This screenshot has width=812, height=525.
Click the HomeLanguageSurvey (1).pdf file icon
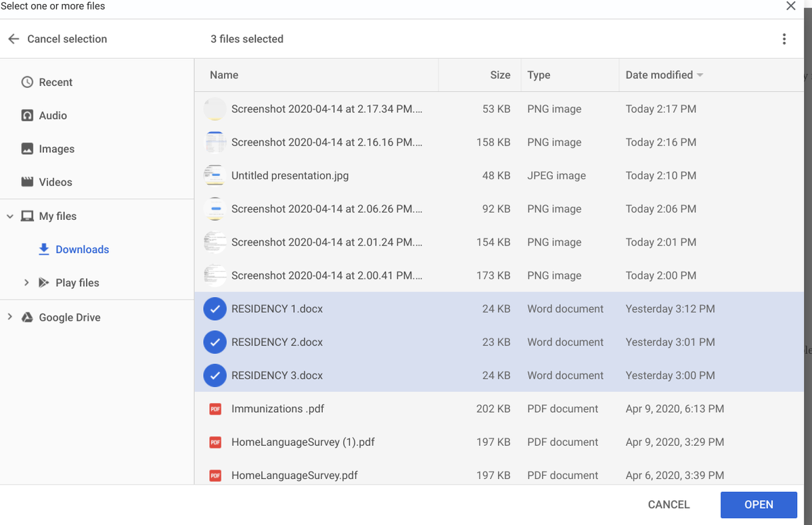[x=215, y=442]
